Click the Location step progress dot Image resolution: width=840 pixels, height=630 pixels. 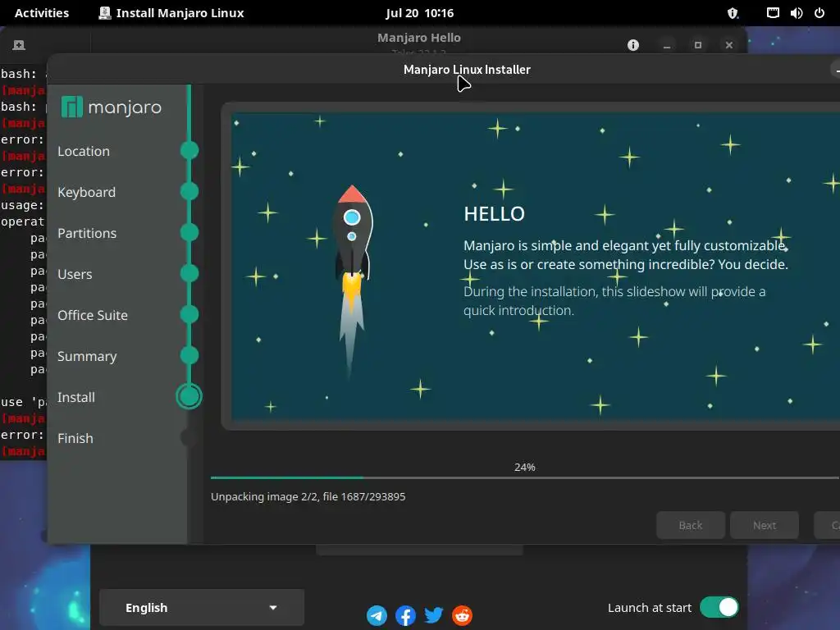[189, 151]
